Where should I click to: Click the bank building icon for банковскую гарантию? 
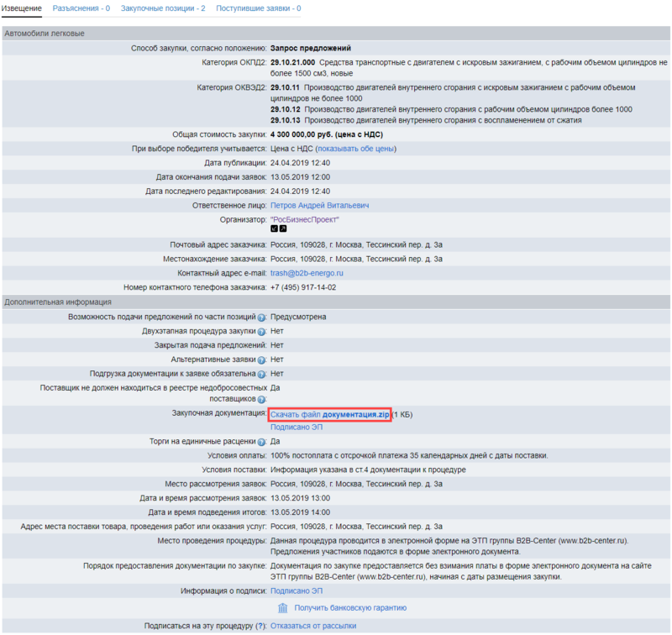point(283,608)
